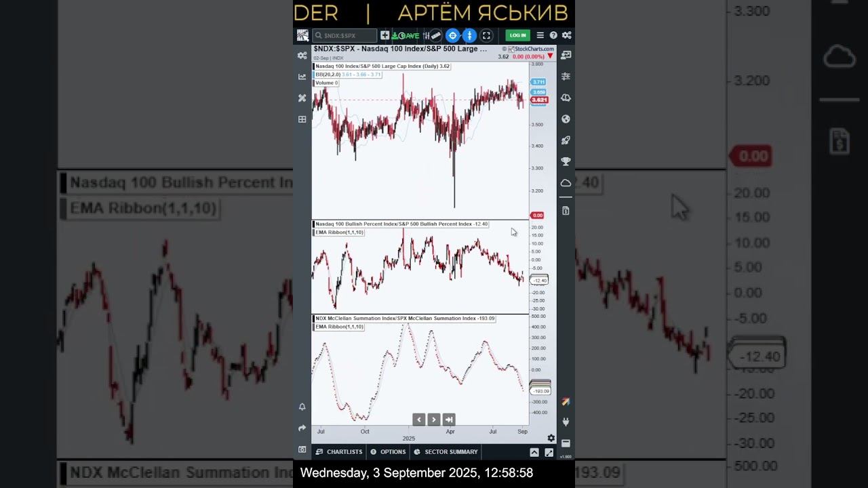Open the OPTIONS tab
The height and width of the screenshot is (488, 868).
point(388,452)
